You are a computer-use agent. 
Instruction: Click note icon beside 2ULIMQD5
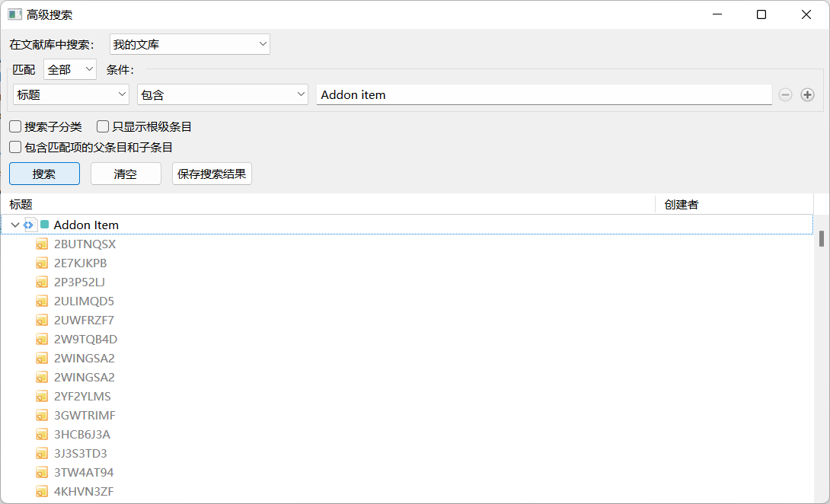[42, 301]
